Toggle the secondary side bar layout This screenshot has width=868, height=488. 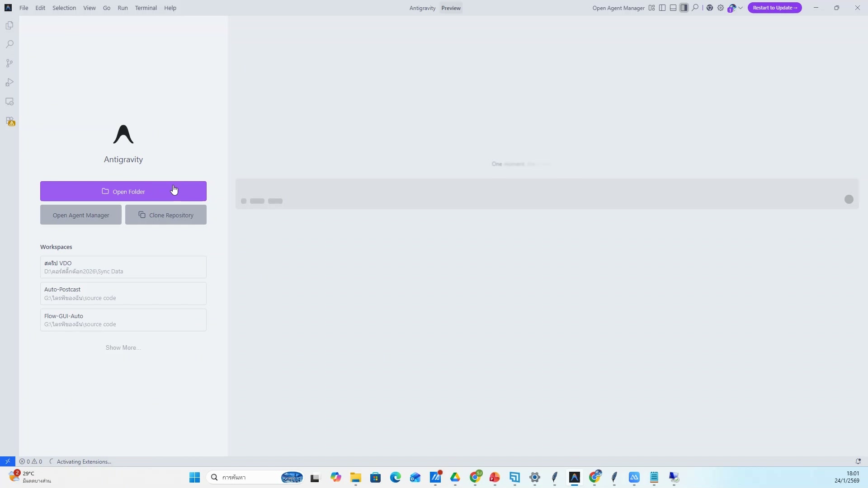click(x=684, y=8)
